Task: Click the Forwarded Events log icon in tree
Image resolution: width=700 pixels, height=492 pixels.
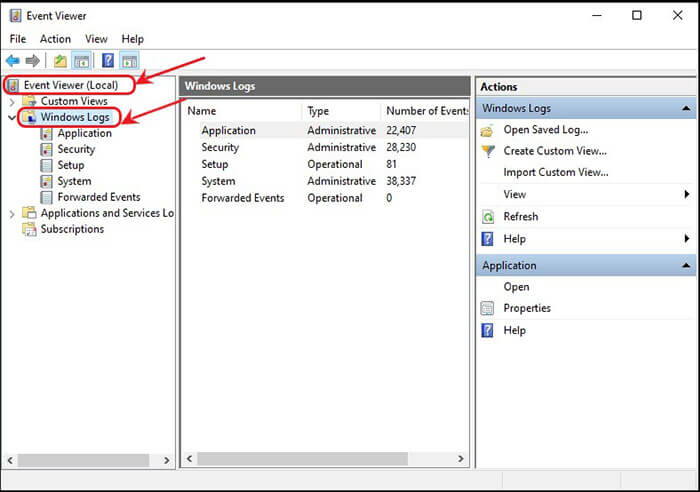Action: pos(46,197)
